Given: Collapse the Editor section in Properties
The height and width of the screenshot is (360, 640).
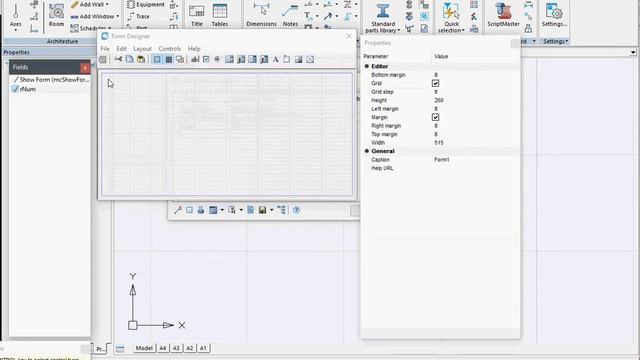Looking at the screenshot, I should (x=367, y=66).
